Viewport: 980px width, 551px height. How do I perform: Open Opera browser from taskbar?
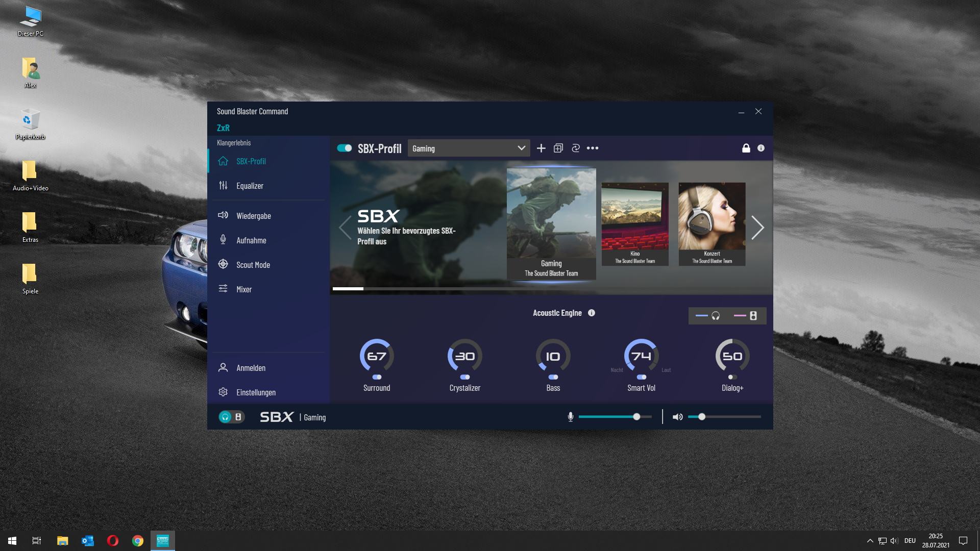(112, 541)
